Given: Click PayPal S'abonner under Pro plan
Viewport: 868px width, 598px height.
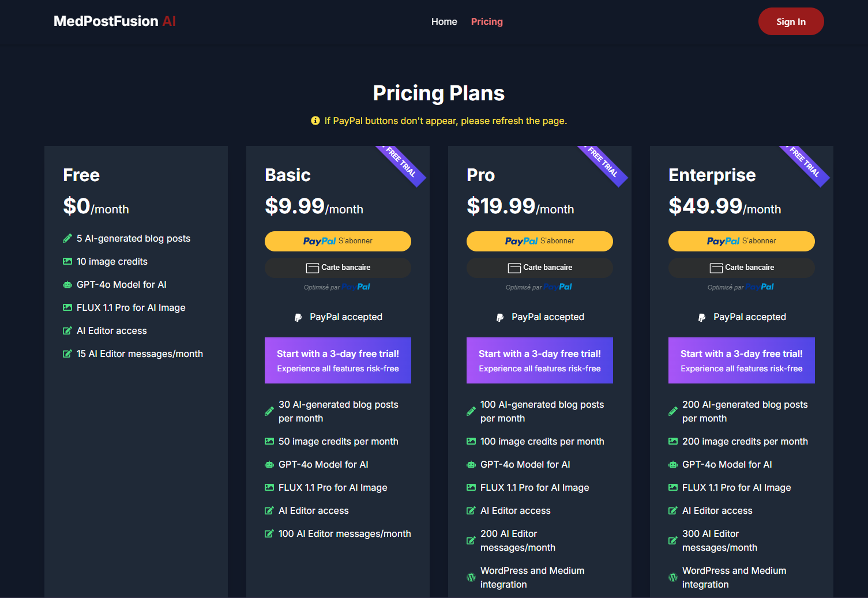Looking at the screenshot, I should tap(539, 241).
